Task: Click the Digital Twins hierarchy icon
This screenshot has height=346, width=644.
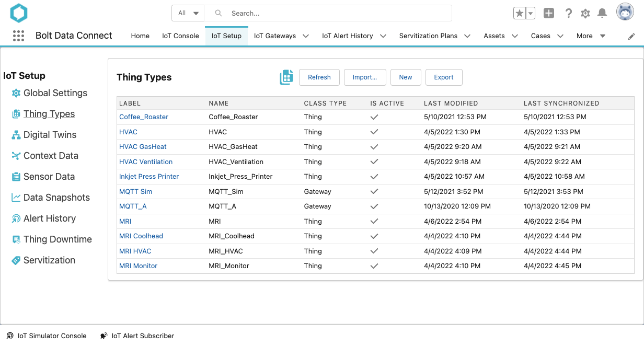Action: click(x=16, y=135)
